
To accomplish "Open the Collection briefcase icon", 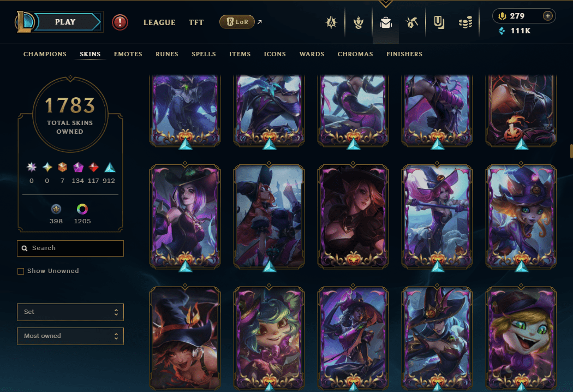I will (x=385, y=23).
